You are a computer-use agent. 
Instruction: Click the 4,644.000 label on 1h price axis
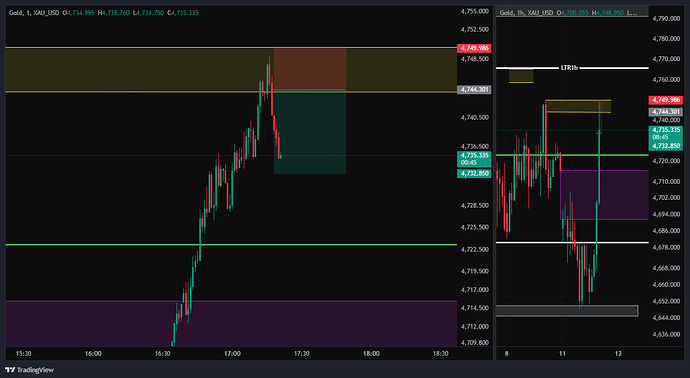666,318
